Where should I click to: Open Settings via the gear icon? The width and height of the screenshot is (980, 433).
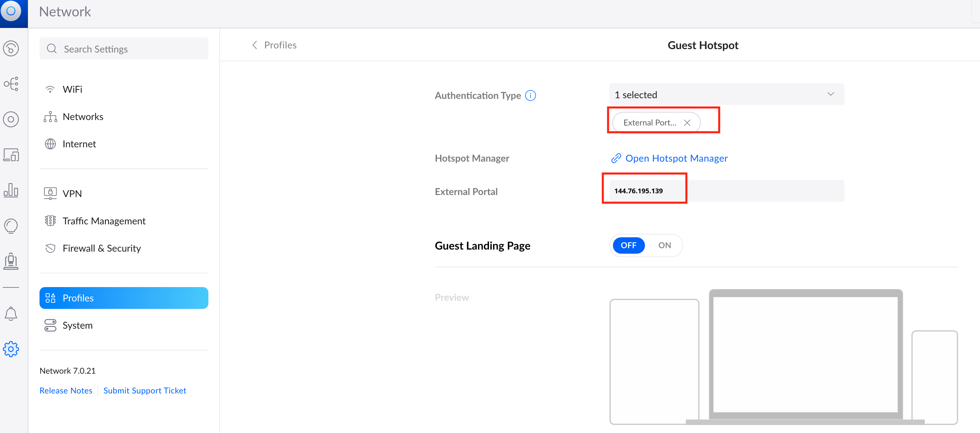pyautogui.click(x=11, y=349)
